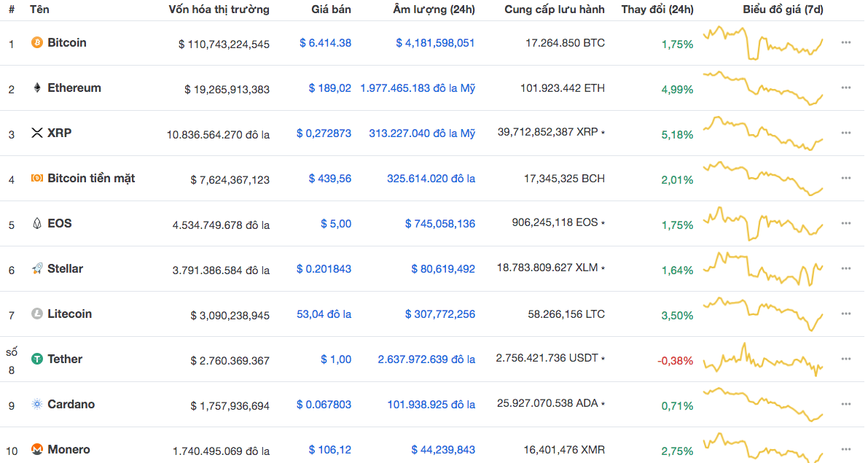
Task: Open the Bitcoin tiền mặt name link
Action: [x=91, y=179]
